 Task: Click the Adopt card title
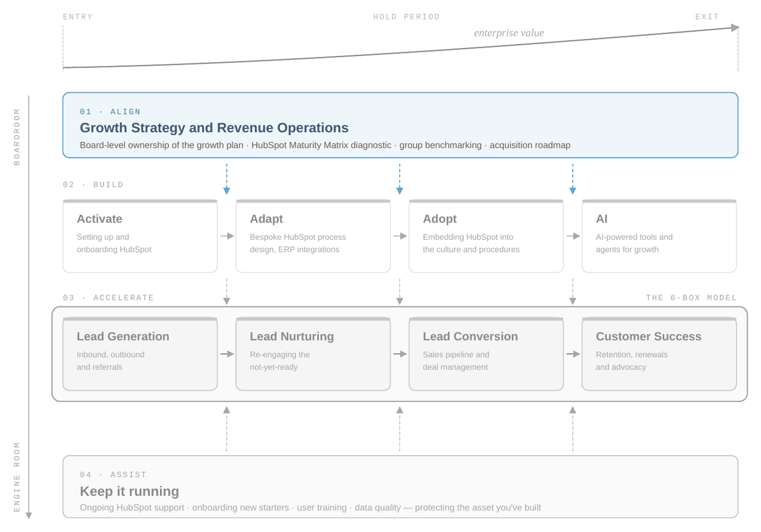point(440,219)
